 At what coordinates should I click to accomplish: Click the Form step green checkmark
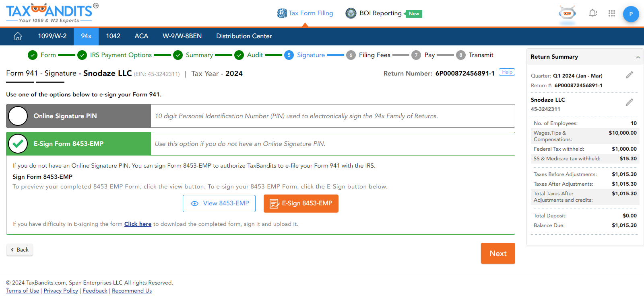tap(33, 55)
